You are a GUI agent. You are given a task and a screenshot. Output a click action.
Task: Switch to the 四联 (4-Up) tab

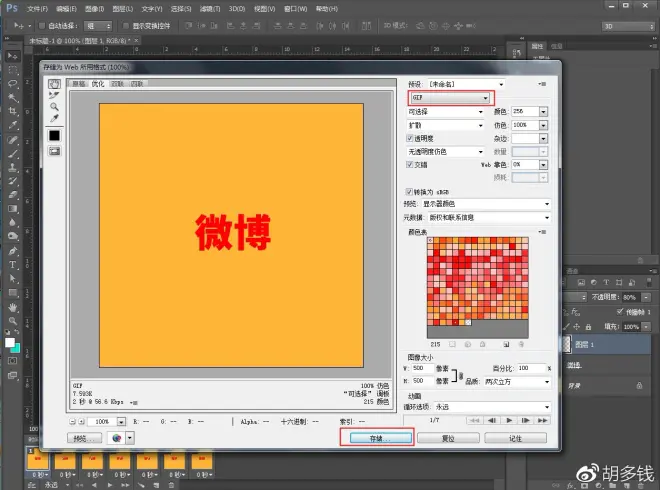coord(137,84)
